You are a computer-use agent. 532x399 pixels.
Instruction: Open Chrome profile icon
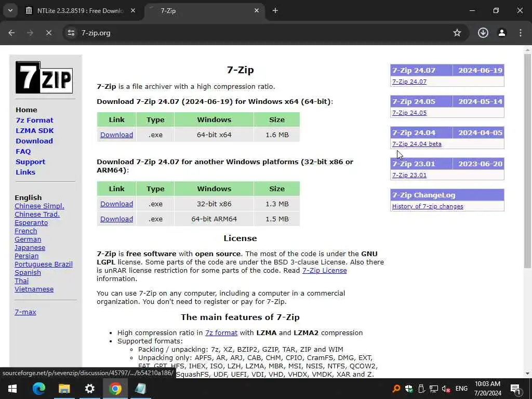(502, 33)
